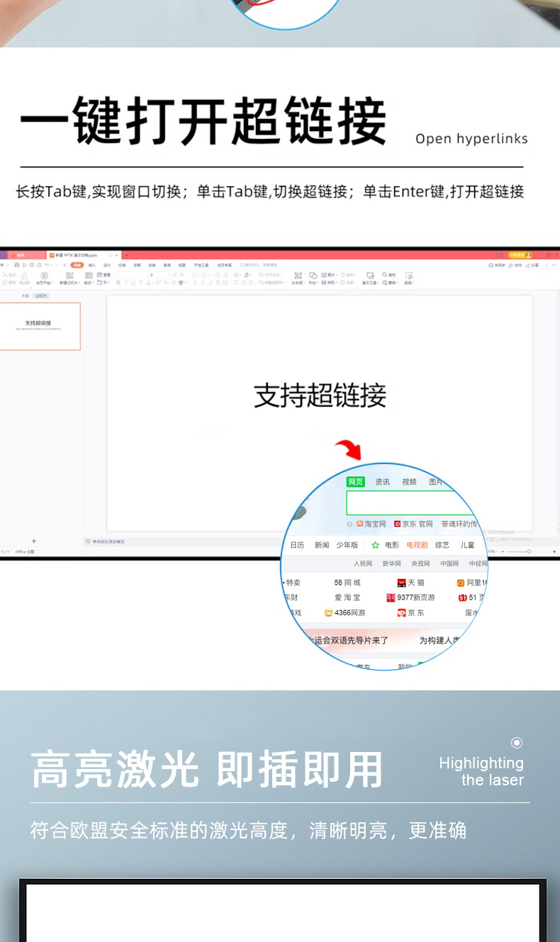560x942 pixels.
Task: Click the small gear settings icon near 淘宝网
Action: (x=349, y=525)
